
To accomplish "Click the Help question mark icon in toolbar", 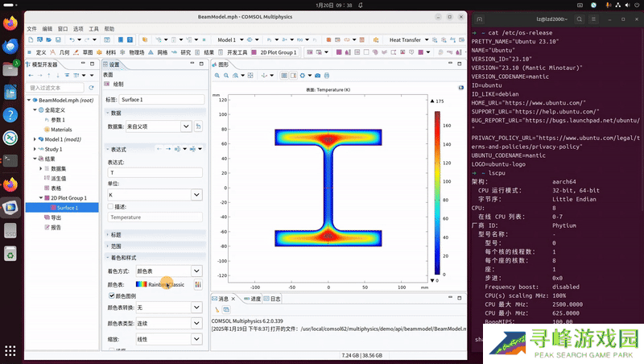I will (x=130, y=39).
